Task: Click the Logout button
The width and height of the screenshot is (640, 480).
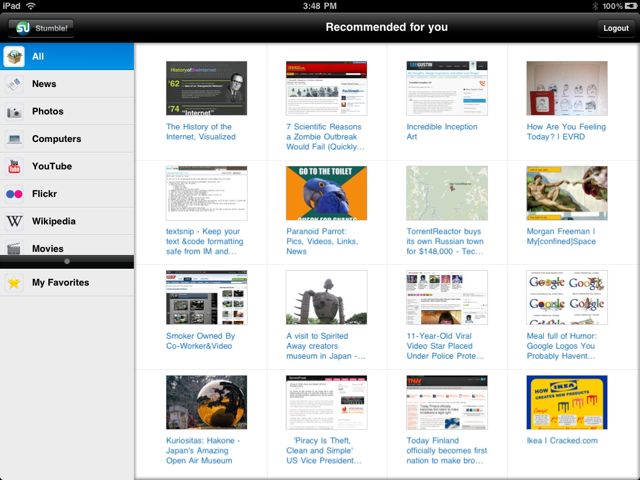Action: 616,28
